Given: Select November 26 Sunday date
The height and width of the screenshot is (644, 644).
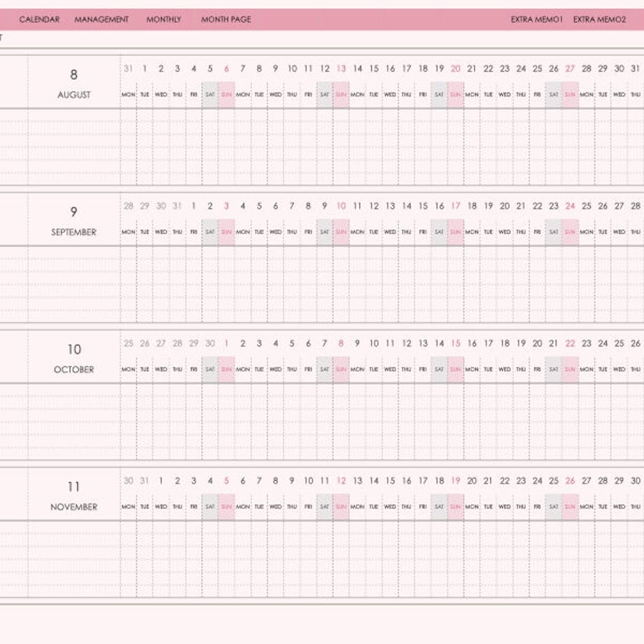Looking at the screenshot, I should coord(570,481).
